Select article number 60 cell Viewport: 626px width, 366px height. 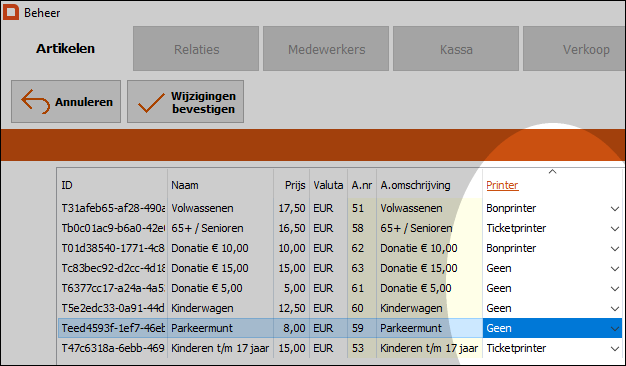click(x=362, y=308)
